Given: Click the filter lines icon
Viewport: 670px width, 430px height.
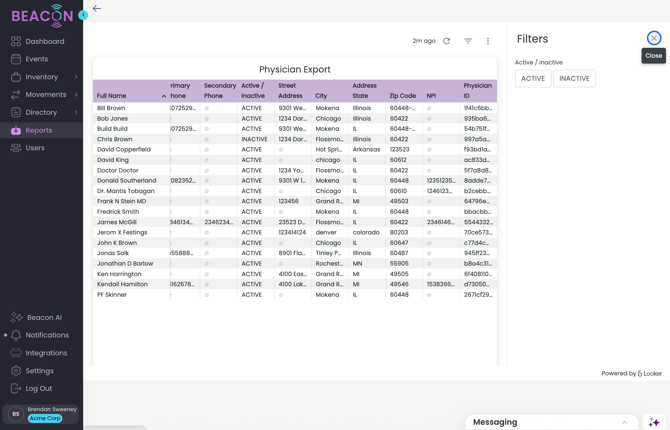Looking at the screenshot, I should click(x=468, y=41).
